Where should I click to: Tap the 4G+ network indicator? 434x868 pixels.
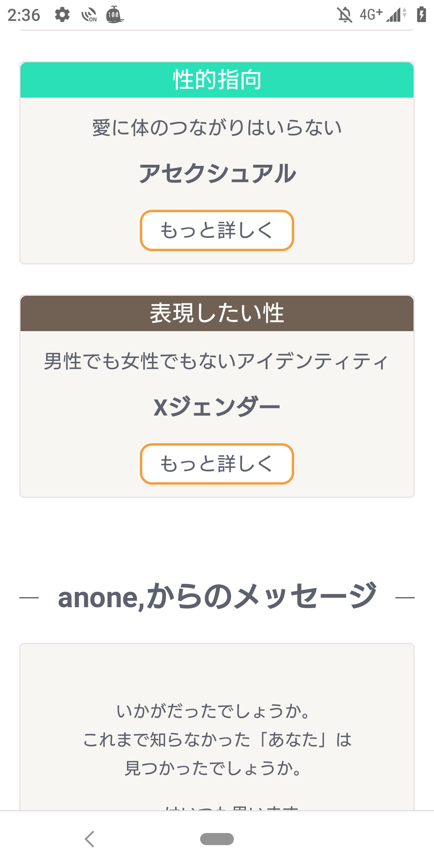371,15
